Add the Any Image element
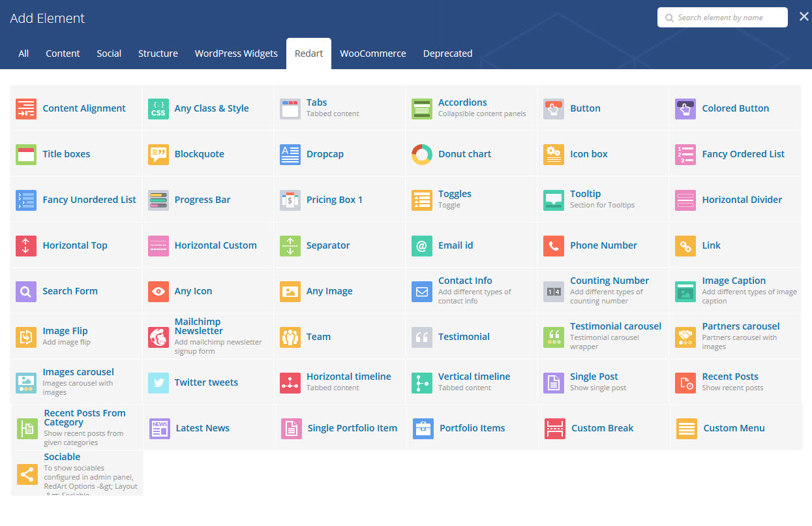812x526 pixels. pos(340,292)
